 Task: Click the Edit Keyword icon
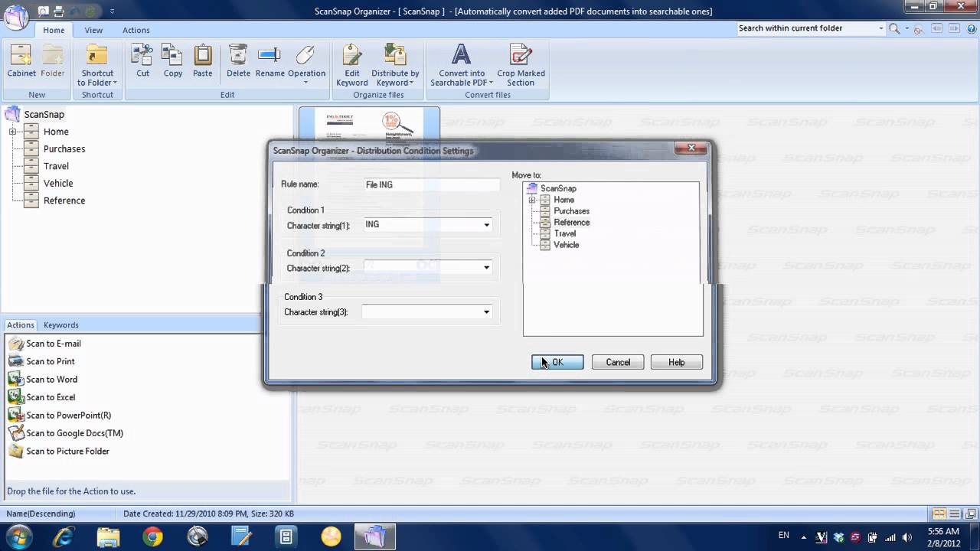pos(352,56)
